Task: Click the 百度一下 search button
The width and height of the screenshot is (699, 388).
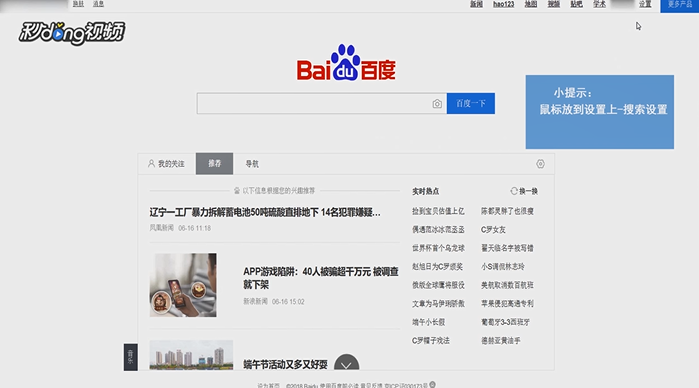Action: click(x=471, y=103)
